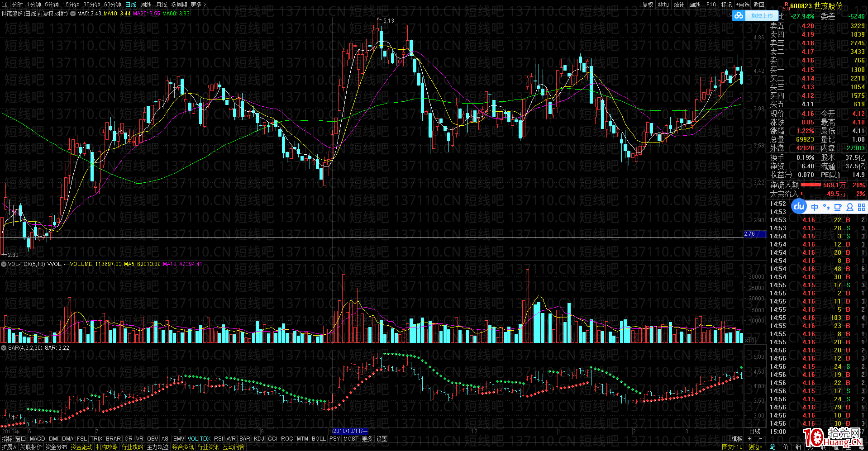Open the 复权 adjustment menu
868x451 pixels.
tap(648, 5)
